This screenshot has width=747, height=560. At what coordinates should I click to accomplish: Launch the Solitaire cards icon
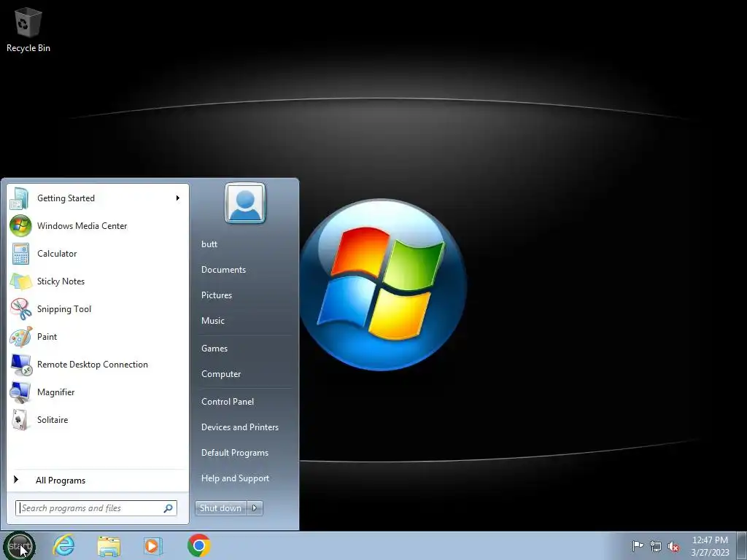tap(20, 420)
